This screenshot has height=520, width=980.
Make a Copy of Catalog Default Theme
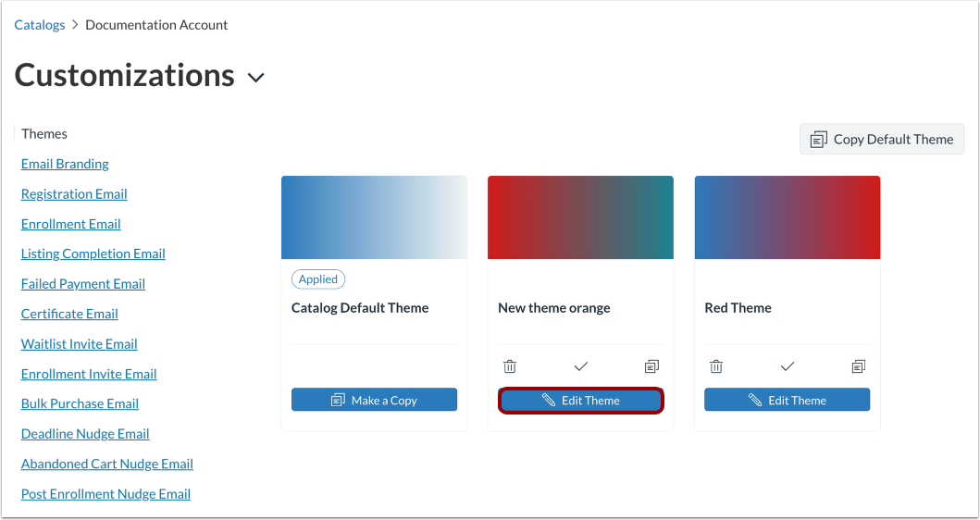click(375, 400)
